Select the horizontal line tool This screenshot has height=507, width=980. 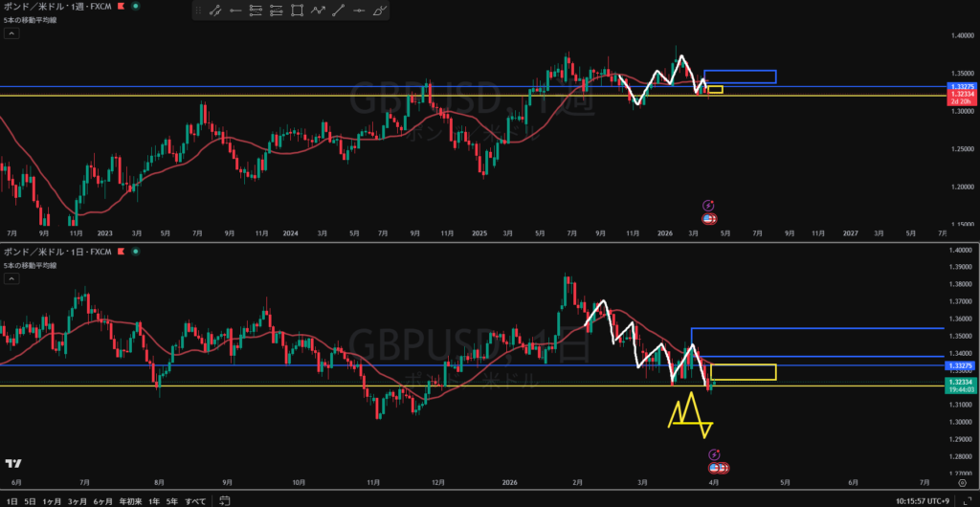[359, 11]
